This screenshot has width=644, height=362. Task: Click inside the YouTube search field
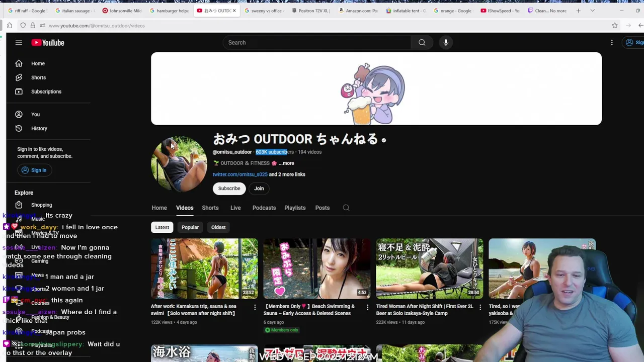317,43
